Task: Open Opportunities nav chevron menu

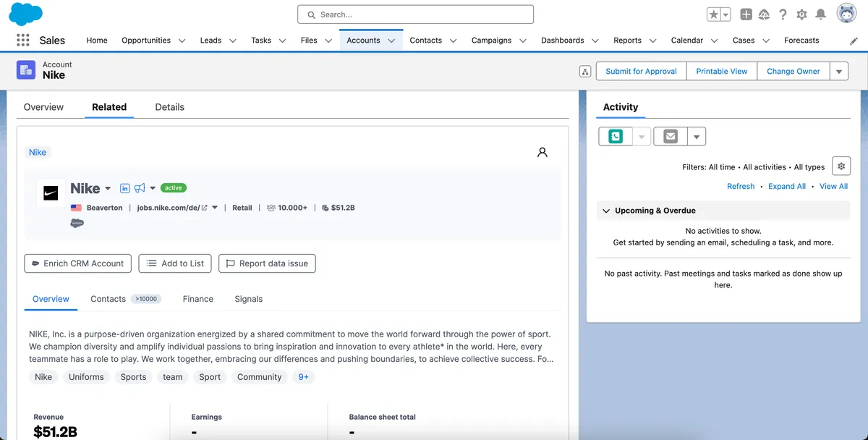Action: [x=182, y=41]
